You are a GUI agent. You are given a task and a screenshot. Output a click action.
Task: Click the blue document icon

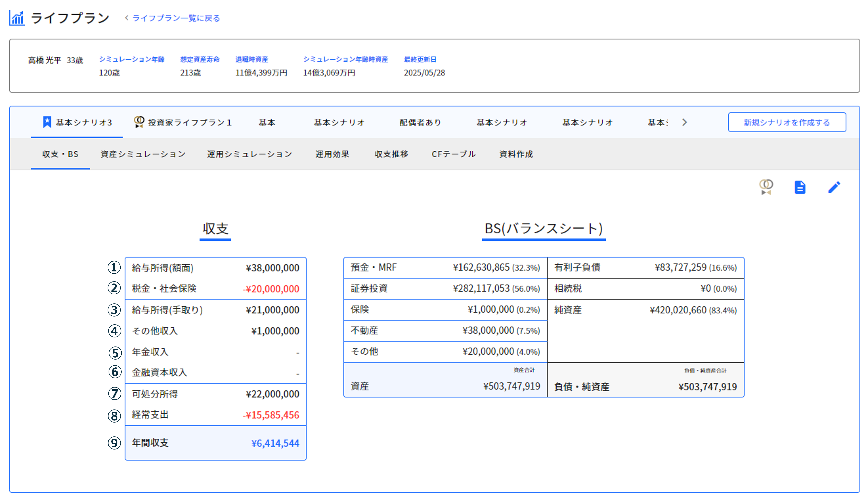[x=800, y=188]
